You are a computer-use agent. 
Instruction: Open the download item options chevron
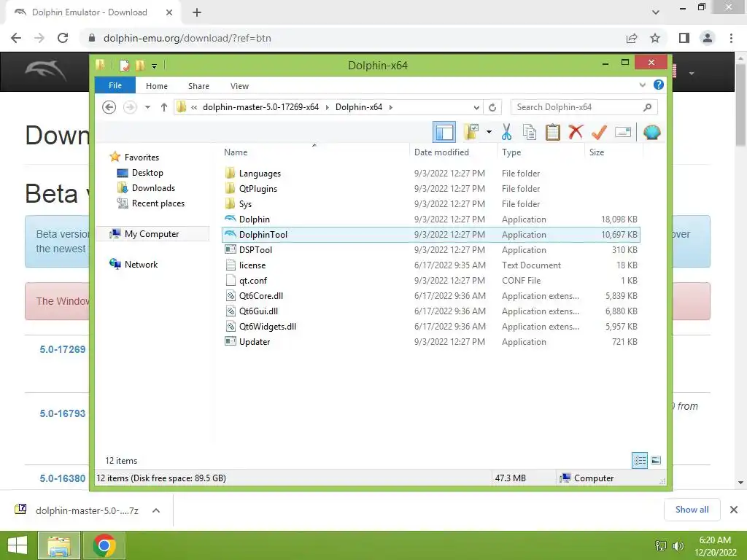(156, 510)
